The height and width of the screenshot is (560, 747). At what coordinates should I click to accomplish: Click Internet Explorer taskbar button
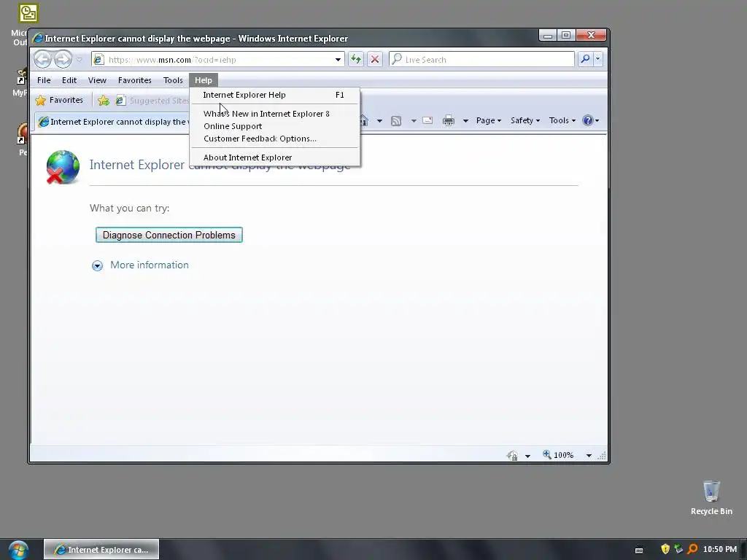click(x=101, y=550)
